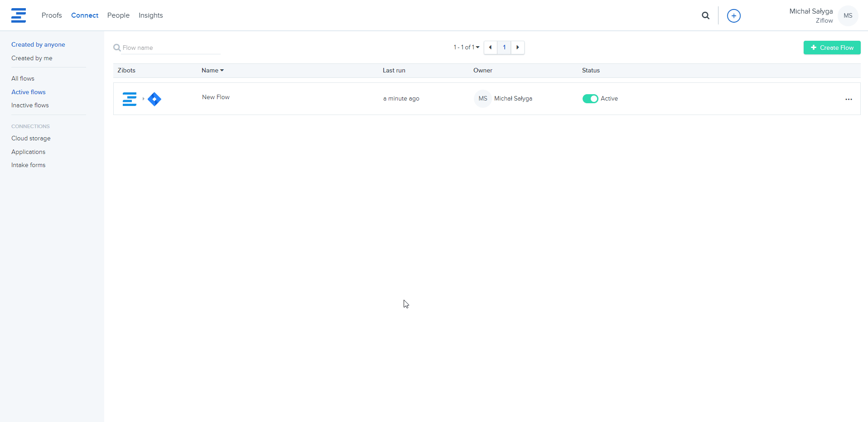The height and width of the screenshot is (422, 868).
Task: Open Cloud storage connections
Action: 31,139
